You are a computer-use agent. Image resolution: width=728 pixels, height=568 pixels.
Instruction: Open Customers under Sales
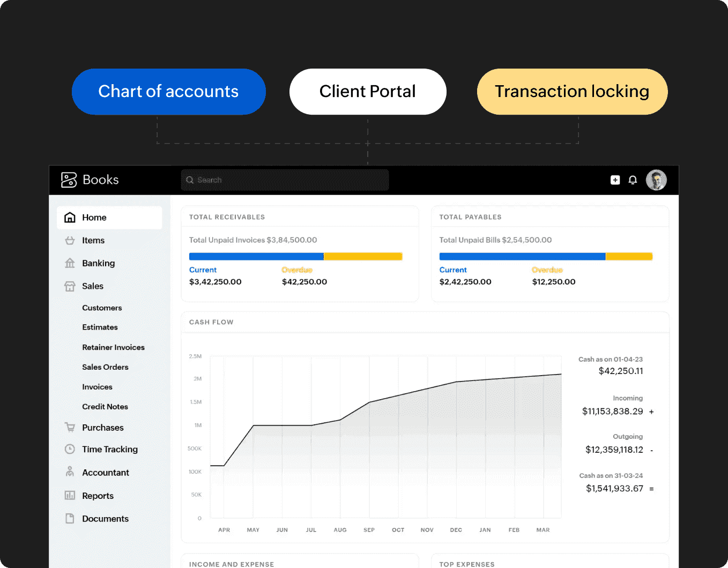point(102,308)
